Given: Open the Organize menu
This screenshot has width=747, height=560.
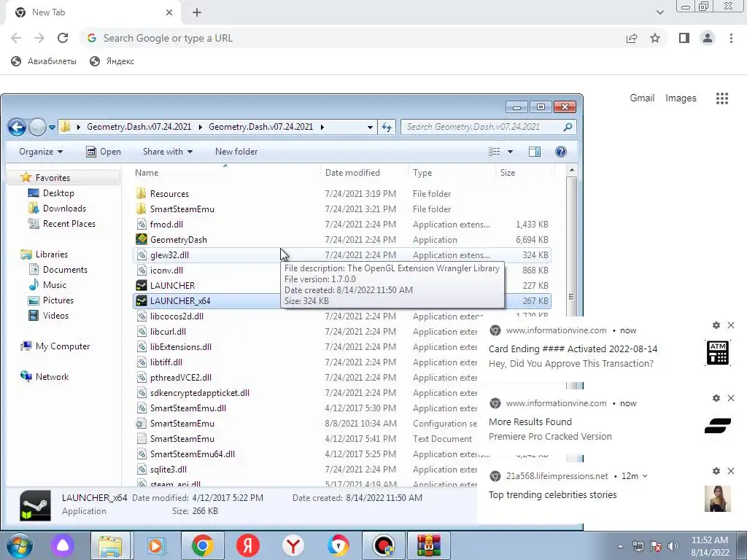Looking at the screenshot, I should coord(41,152).
